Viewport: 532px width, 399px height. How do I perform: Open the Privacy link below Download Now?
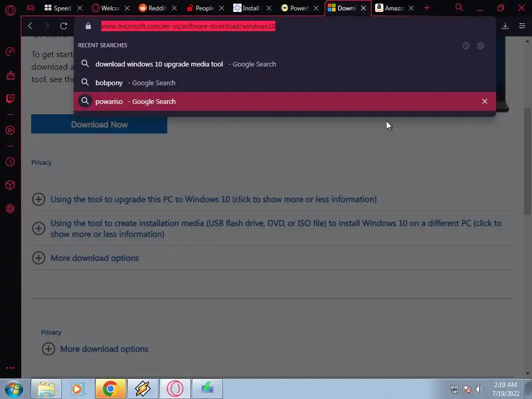tap(42, 163)
